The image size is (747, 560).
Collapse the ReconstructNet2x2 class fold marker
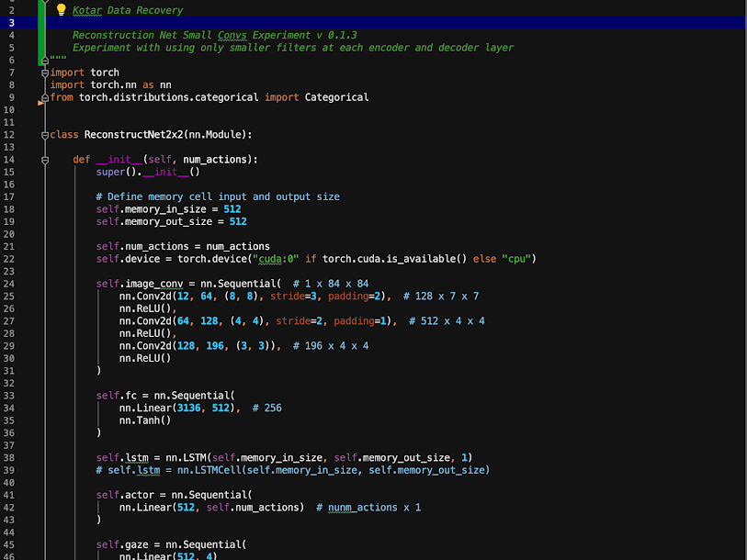click(45, 135)
